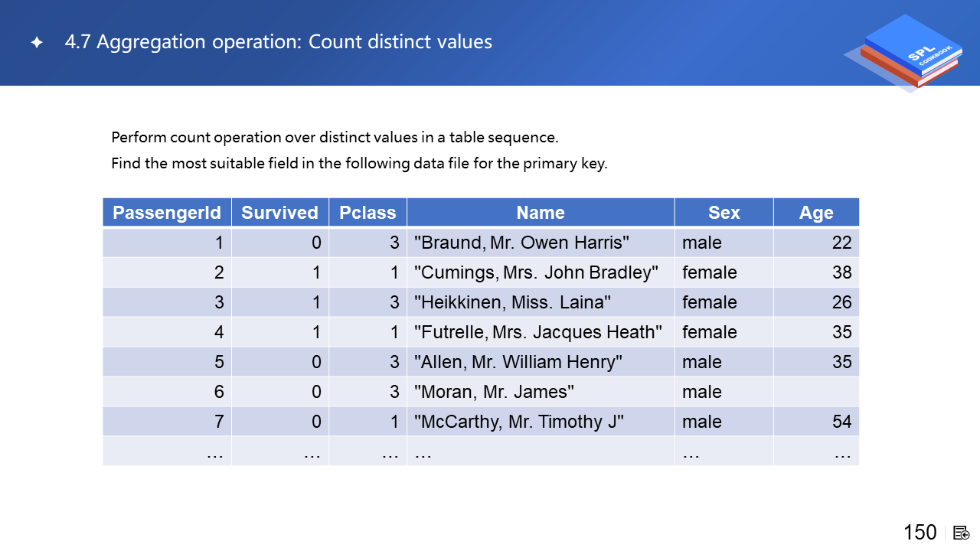Click the slide list icon next to 150
Screen dimensions: 980x551
(x=961, y=533)
